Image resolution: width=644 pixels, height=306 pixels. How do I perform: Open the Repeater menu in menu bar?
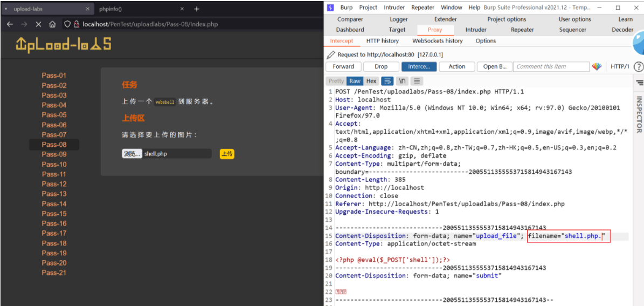(x=423, y=8)
